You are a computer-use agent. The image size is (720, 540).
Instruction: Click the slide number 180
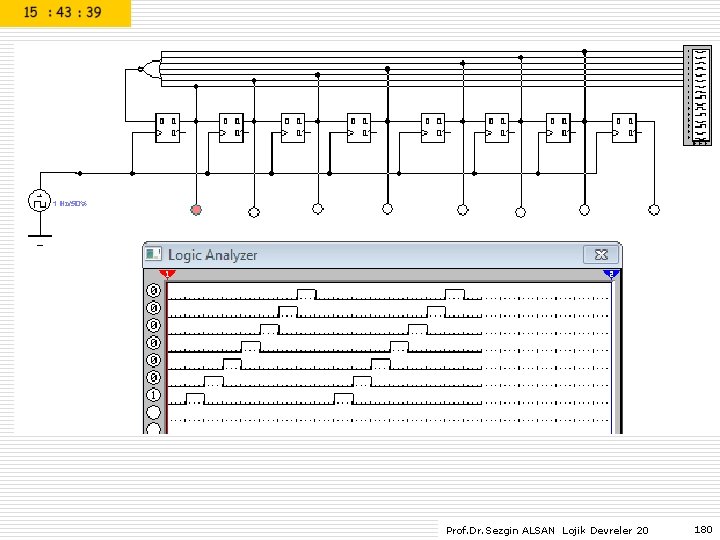pyautogui.click(x=703, y=529)
